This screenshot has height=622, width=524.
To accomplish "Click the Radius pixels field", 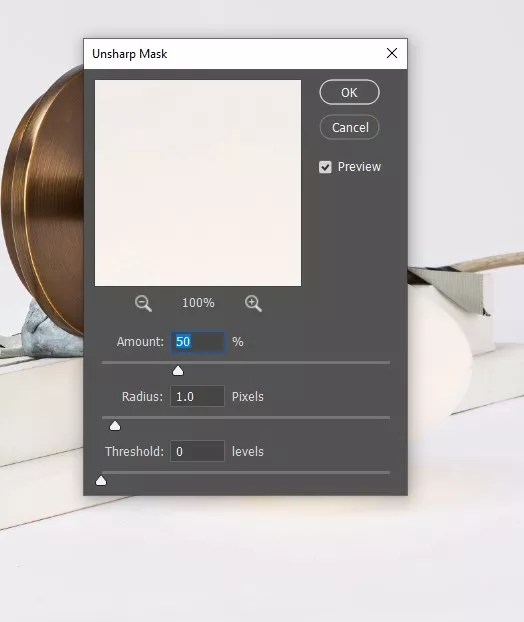I will pos(198,396).
